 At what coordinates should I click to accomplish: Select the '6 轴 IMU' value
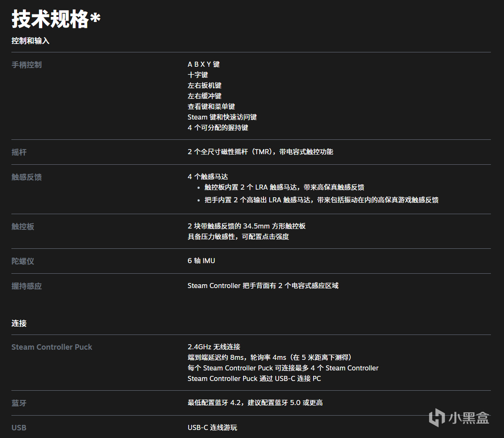201,261
